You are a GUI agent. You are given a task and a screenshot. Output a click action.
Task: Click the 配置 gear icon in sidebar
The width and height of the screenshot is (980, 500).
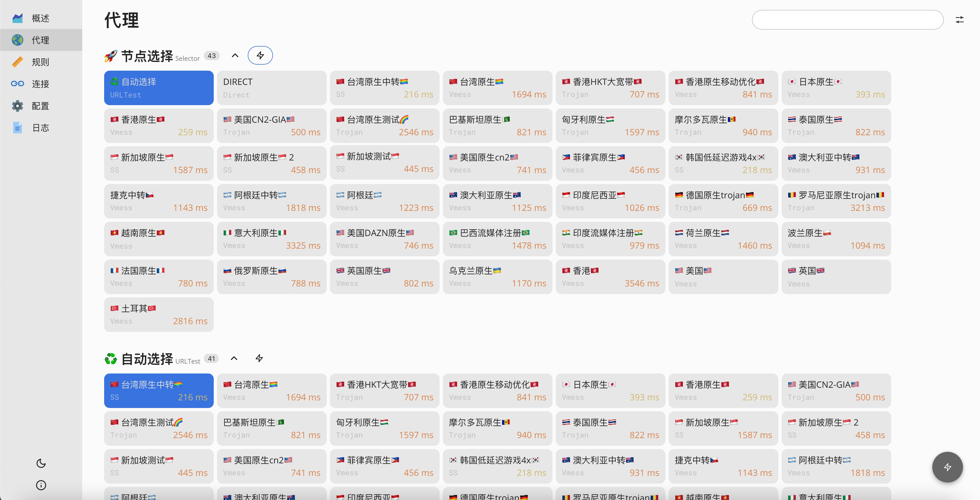tap(18, 106)
